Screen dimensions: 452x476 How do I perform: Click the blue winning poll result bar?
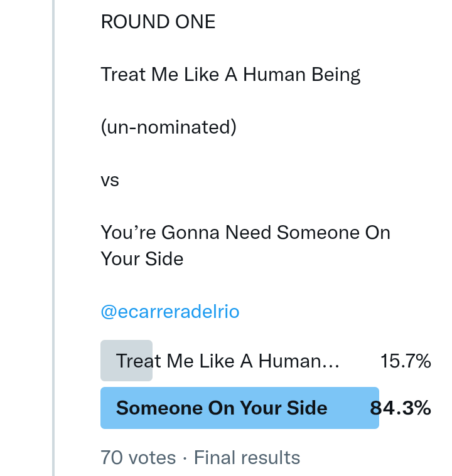[x=352, y=408]
